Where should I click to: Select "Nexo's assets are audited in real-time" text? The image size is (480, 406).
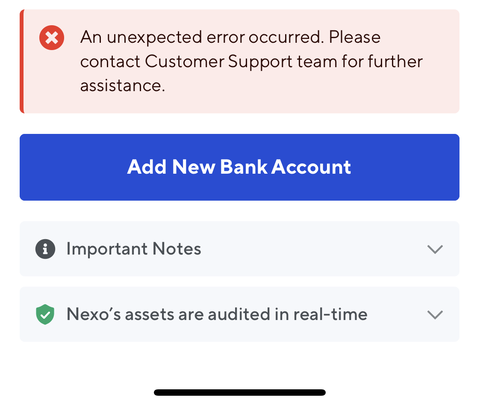(217, 314)
